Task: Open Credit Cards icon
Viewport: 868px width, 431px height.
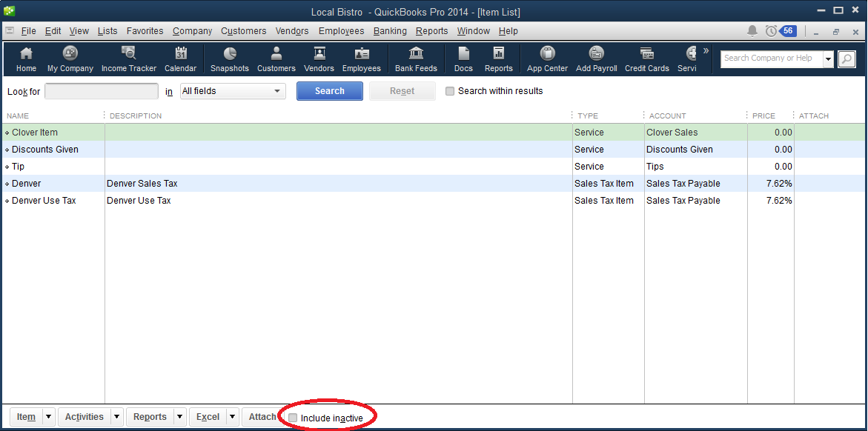Action: point(646,59)
